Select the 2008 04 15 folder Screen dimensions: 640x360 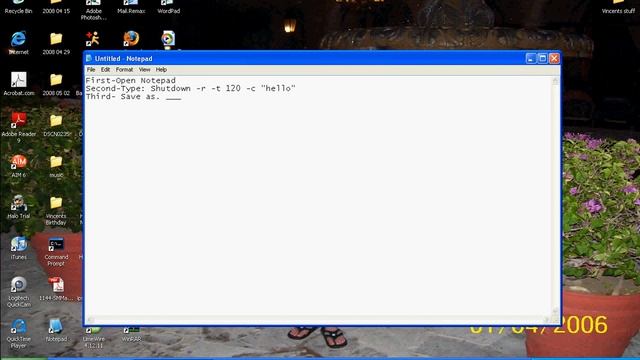pyautogui.click(x=56, y=7)
